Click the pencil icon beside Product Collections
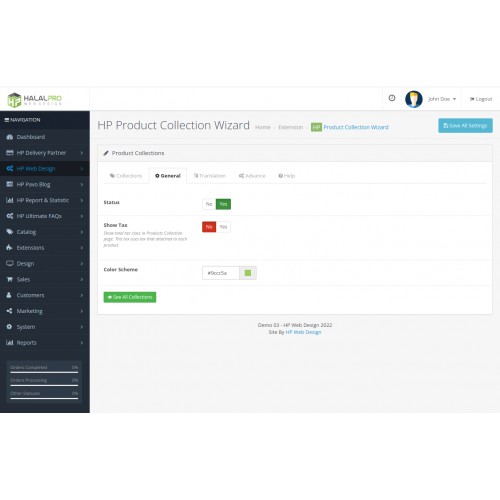The width and height of the screenshot is (500, 500). click(x=106, y=153)
